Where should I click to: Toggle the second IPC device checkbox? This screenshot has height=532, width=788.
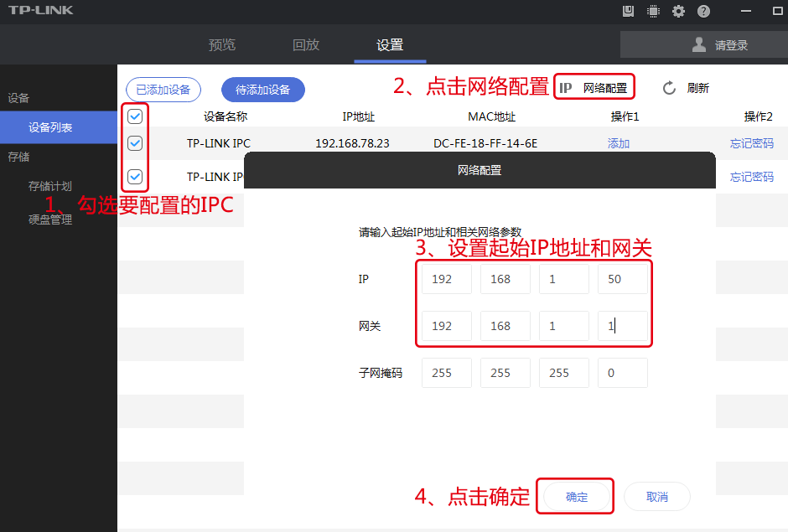[x=135, y=143]
